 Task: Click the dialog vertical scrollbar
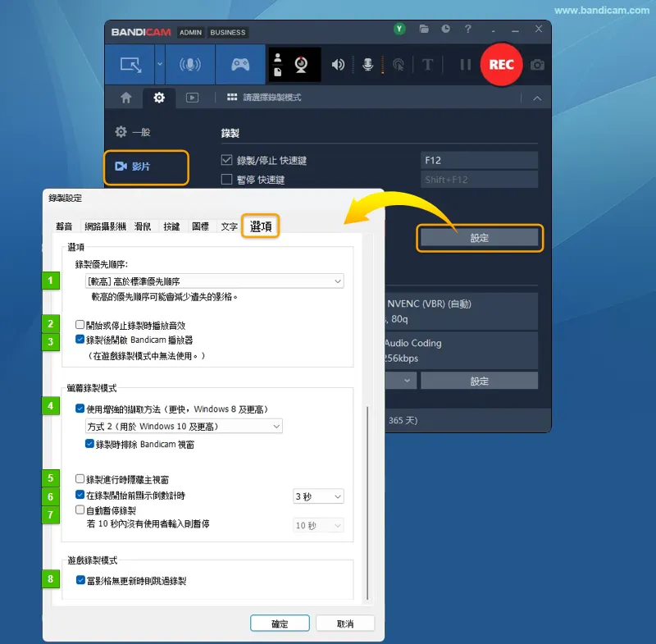tap(367, 502)
